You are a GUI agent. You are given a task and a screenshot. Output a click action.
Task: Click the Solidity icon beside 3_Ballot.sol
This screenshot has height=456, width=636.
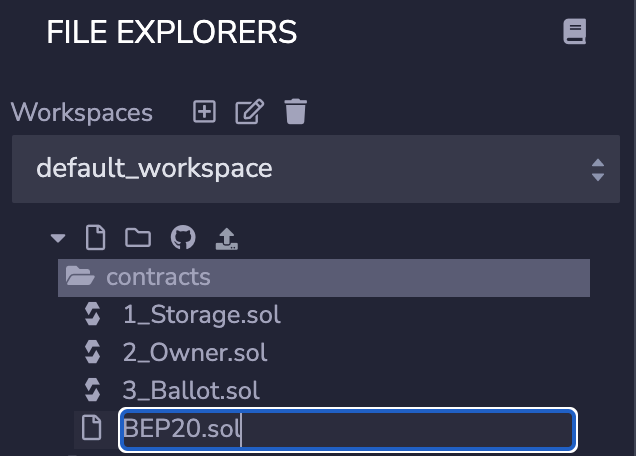pyautogui.click(x=93, y=390)
